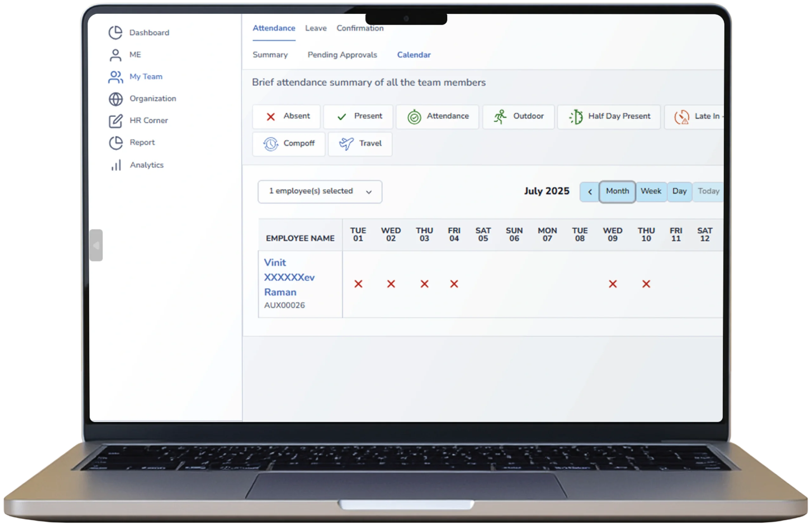Click the Analytics bar chart icon

116,165
